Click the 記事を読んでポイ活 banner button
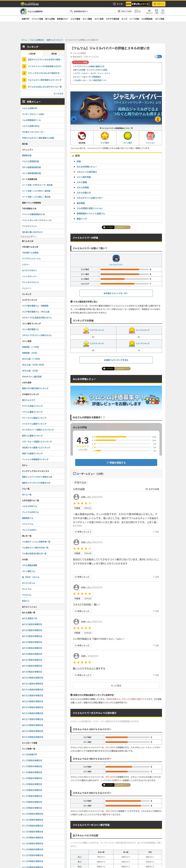186x868 pixels. coord(137,4)
